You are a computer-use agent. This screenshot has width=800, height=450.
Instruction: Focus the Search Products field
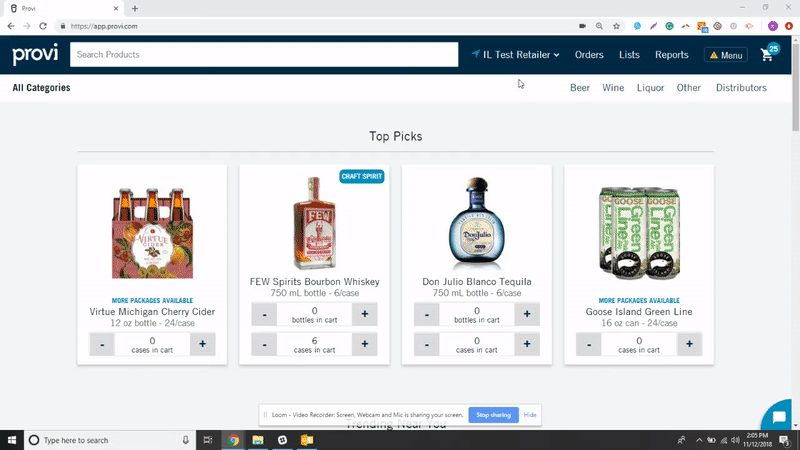tap(264, 55)
